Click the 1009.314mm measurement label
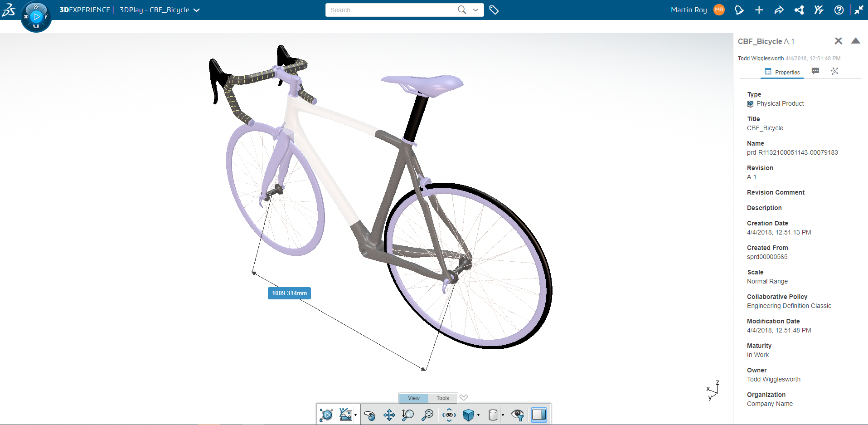868x425 pixels. [289, 293]
